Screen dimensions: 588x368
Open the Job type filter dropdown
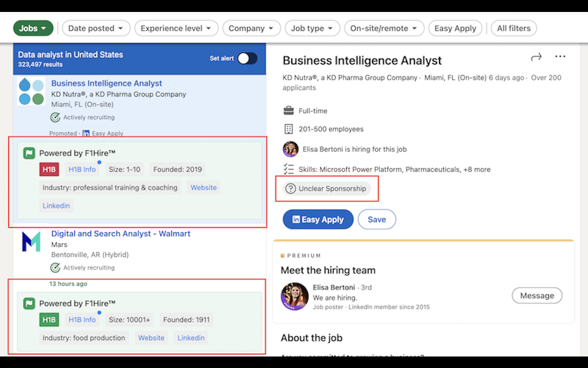click(x=312, y=28)
